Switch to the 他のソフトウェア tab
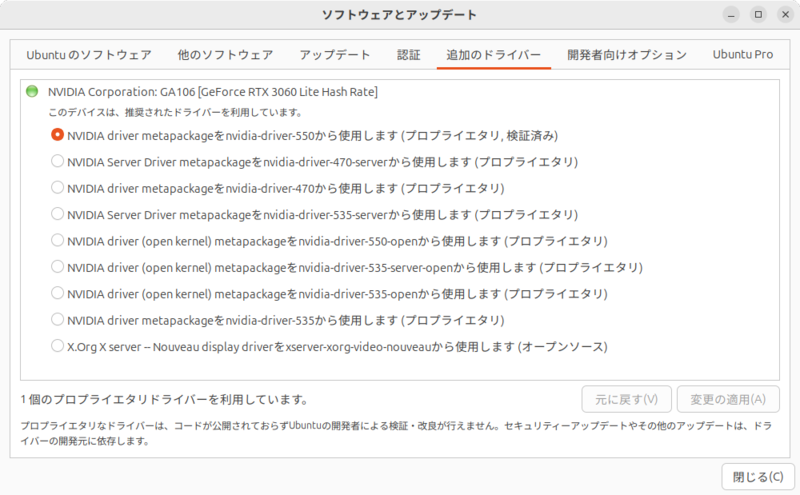The height and width of the screenshot is (495, 800). coord(230,55)
